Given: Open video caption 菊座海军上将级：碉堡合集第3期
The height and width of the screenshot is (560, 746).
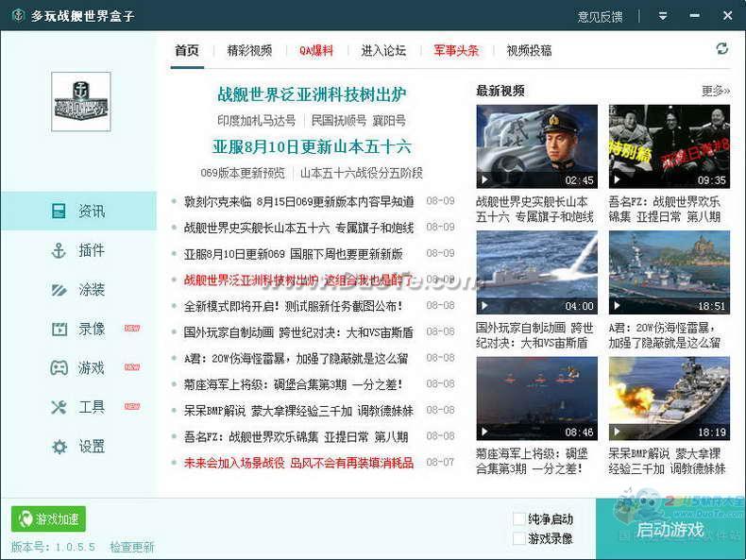Looking at the screenshot, I should coord(532,461).
